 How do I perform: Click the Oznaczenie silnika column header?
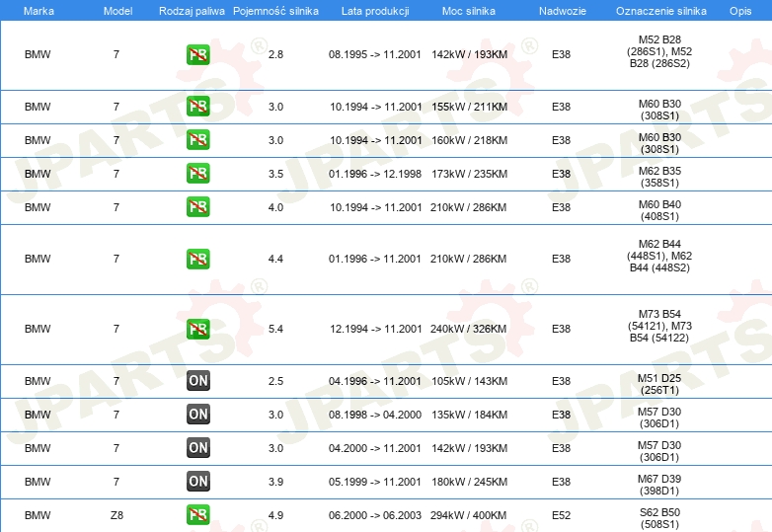[661, 11]
